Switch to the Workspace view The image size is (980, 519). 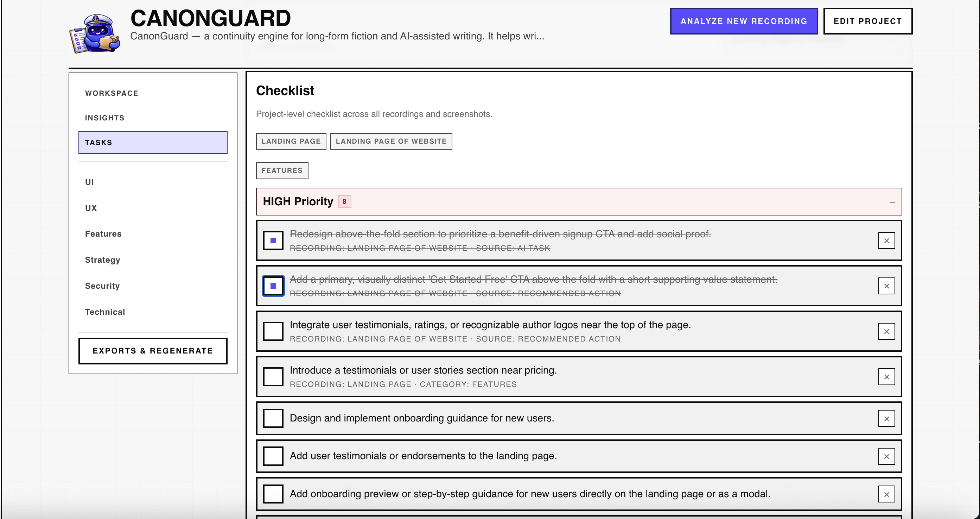[x=112, y=93]
